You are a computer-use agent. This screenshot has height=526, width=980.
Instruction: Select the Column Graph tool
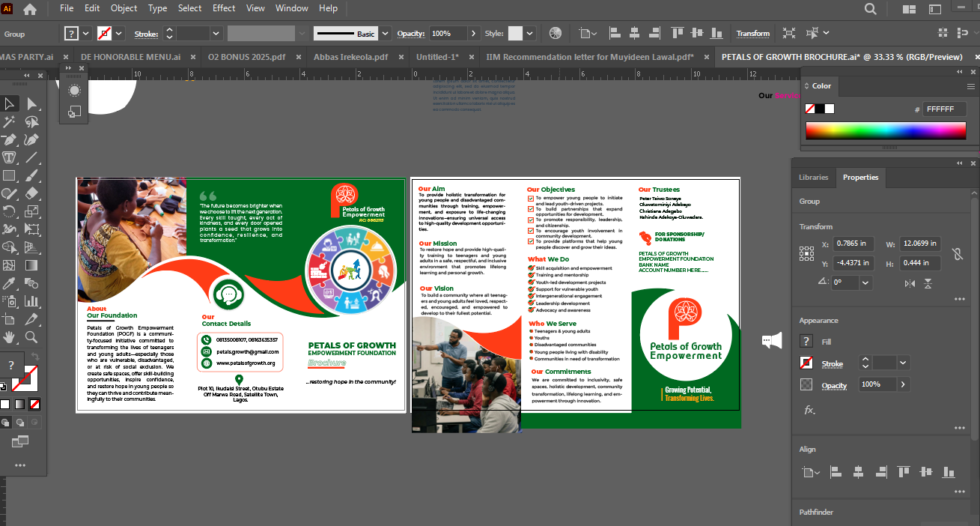31,301
